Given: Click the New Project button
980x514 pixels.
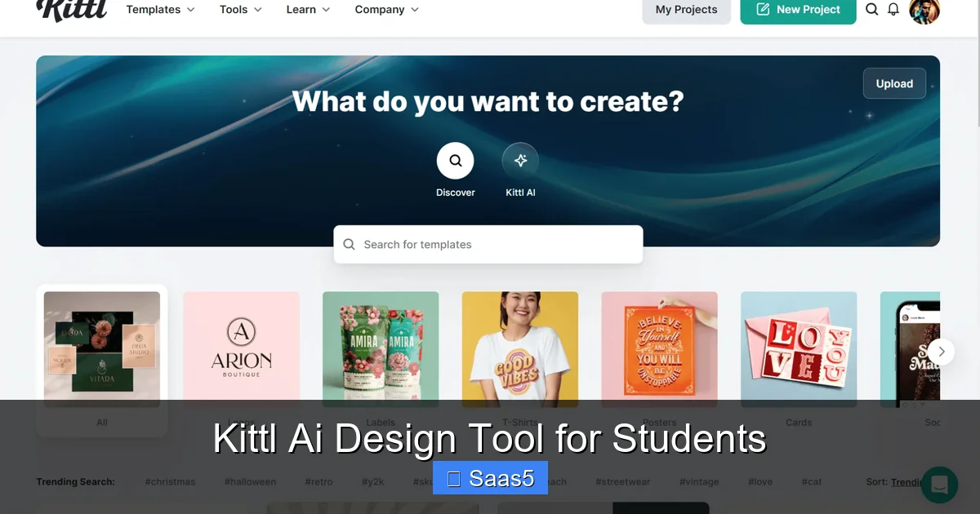Looking at the screenshot, I should (x=798, y=10).
